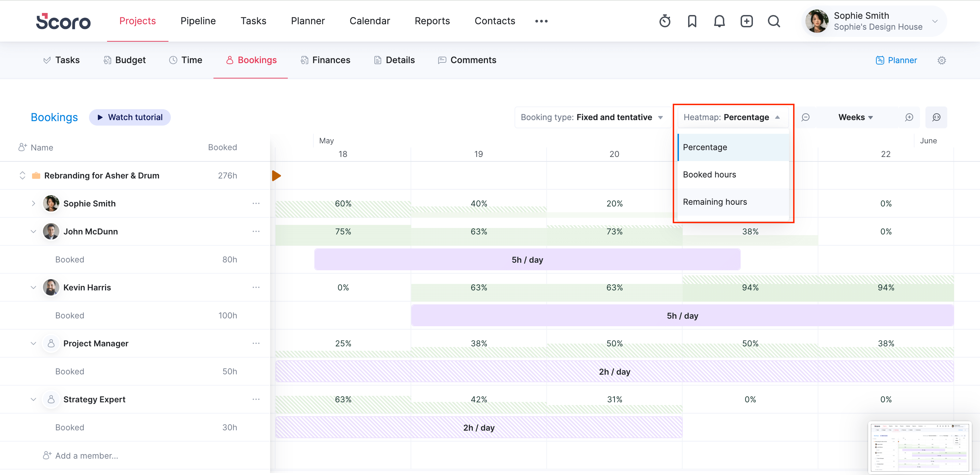Collapse John McDunn's bookings row
Viewport: 980px width, 475px height.
pos(33,231)
